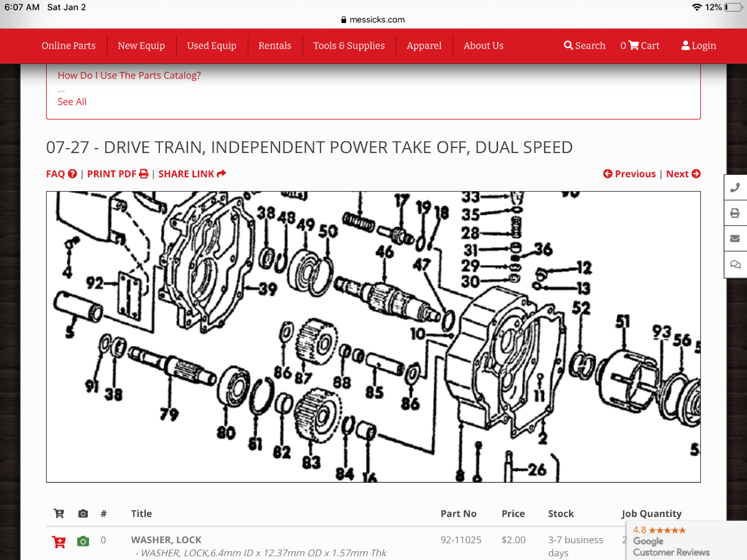747x560 pixels.
Task: Click the green camera icon for the washer
Action: [83, 541]
